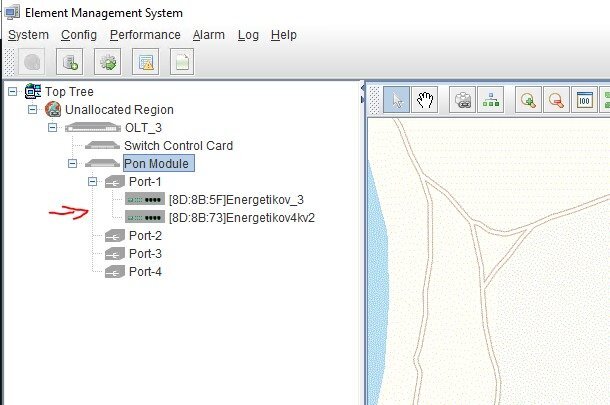The image size is (610, 405).
Task: Click the zoom in magnifier icon
Action: tap(528, 100)
